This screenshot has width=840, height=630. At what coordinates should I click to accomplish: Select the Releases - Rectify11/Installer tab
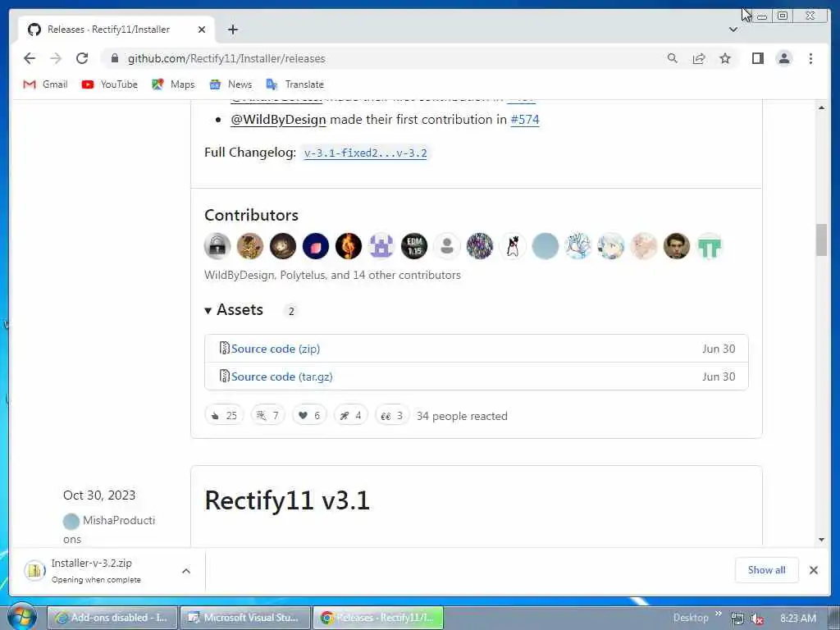click(x=109, y=30)
